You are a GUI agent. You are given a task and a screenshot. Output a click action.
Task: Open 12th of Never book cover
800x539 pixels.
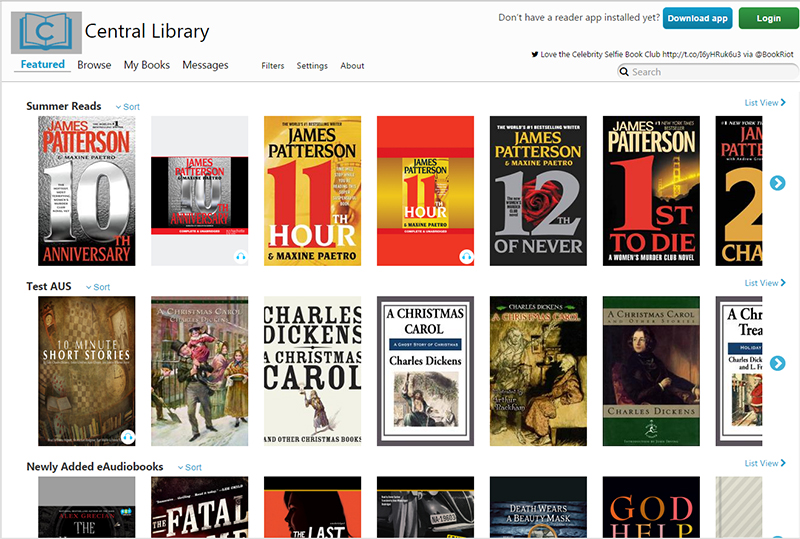[x=538, y=191]
